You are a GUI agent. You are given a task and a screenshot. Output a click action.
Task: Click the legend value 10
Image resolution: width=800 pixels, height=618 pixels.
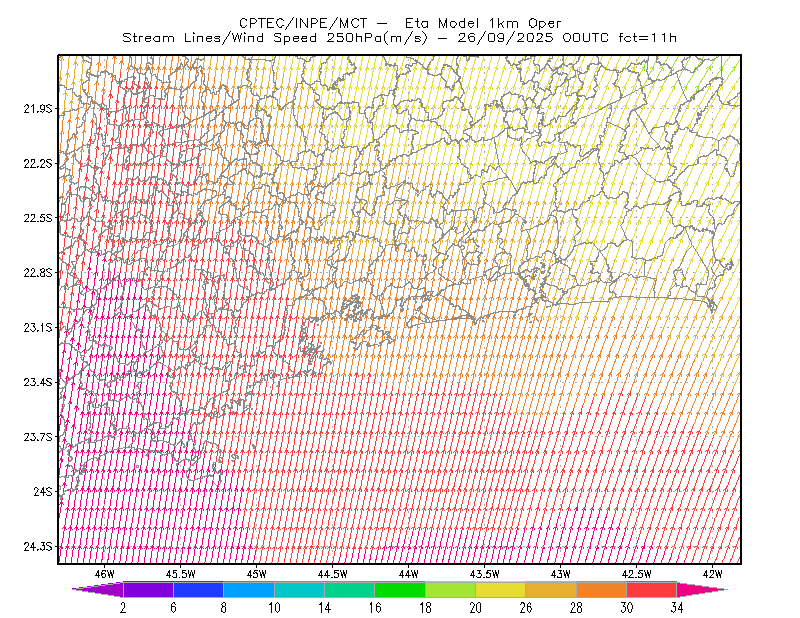tap(274, 608)
